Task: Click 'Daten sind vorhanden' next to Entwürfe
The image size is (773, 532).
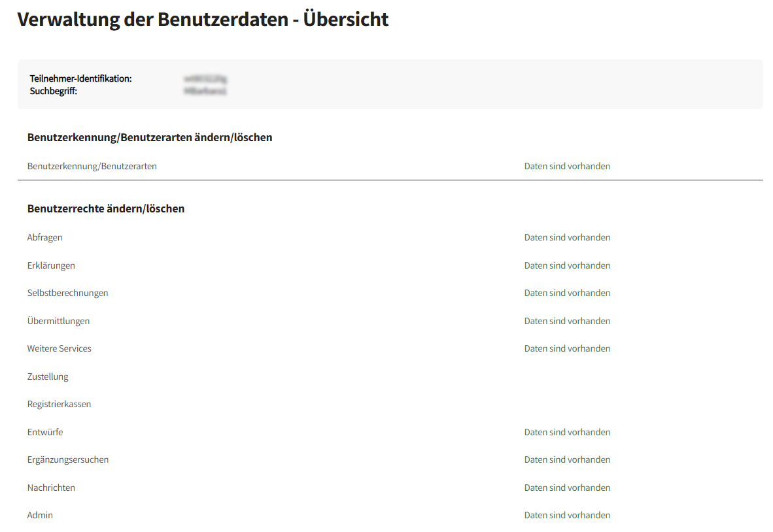Action: coord(567,432)
